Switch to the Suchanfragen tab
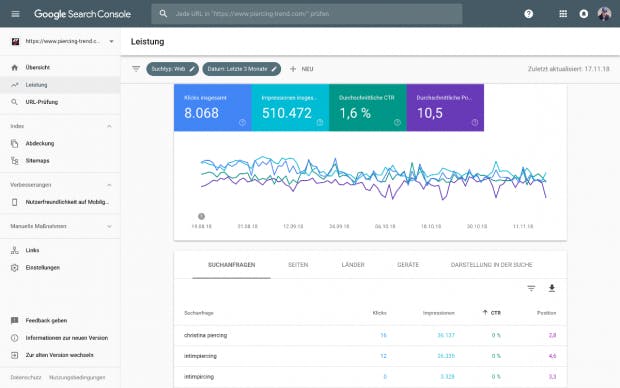 pos(231,265)
